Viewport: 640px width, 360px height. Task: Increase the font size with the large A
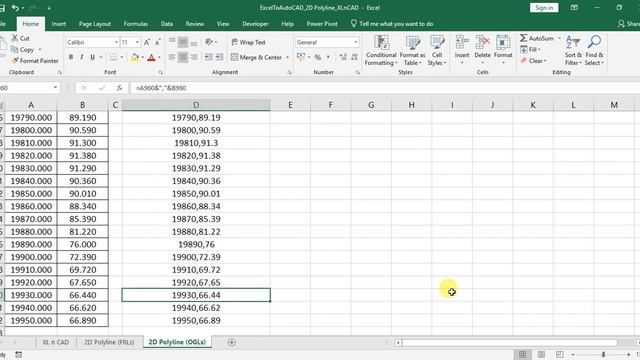click(147, 42)
